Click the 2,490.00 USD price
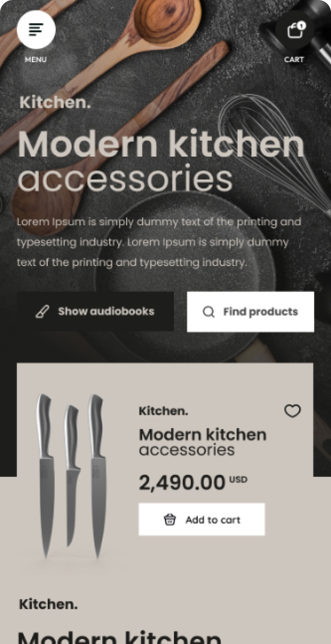 193,483
